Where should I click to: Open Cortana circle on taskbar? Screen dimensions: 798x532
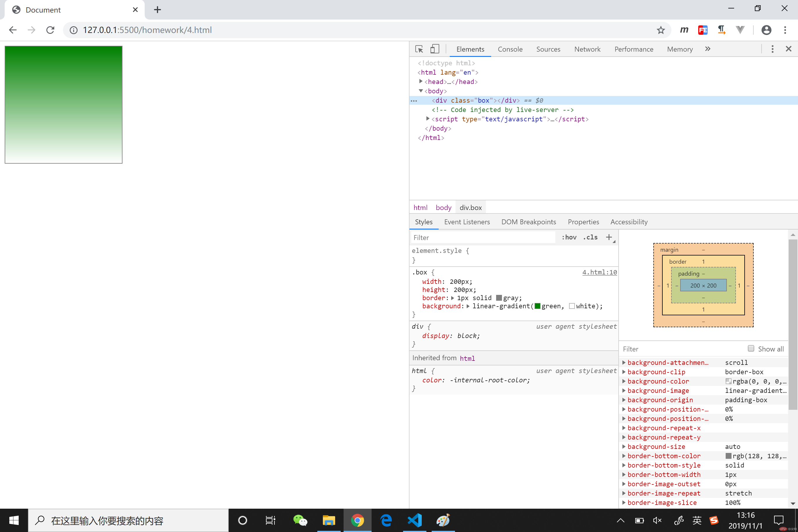(243, 520)
